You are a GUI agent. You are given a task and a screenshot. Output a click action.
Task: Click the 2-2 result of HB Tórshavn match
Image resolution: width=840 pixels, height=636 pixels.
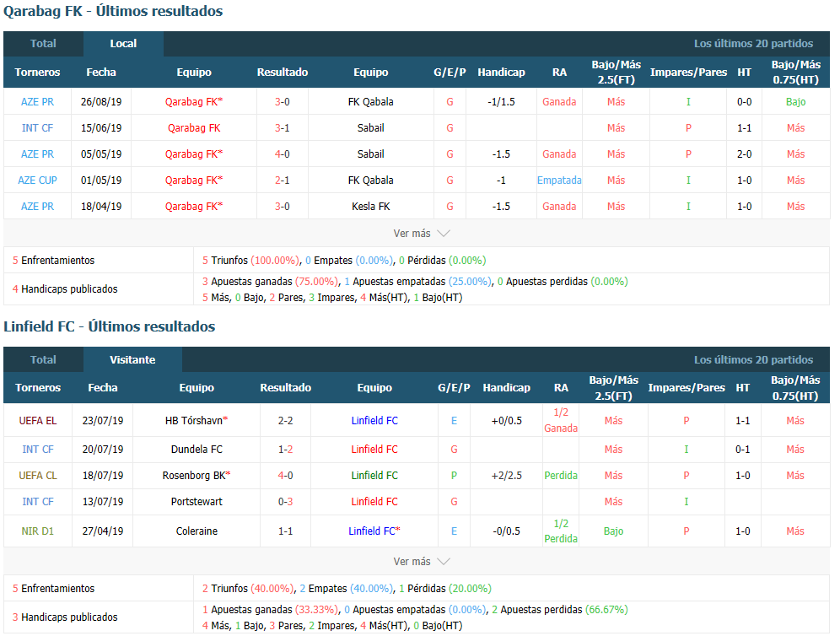[x=286, y=421]
